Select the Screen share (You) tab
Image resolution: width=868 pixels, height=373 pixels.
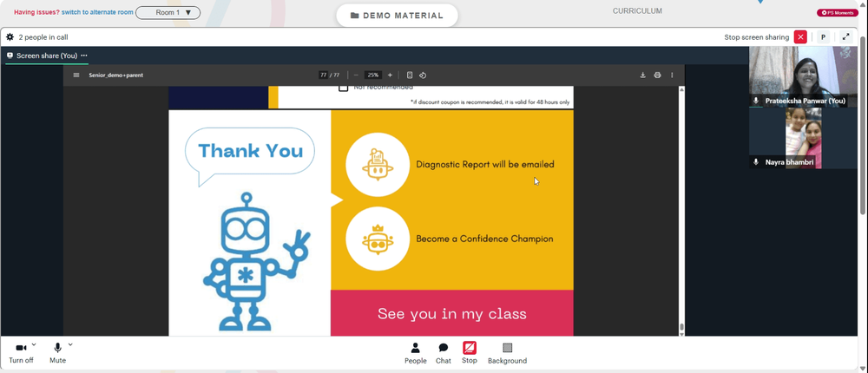click(x=47, y=56)
